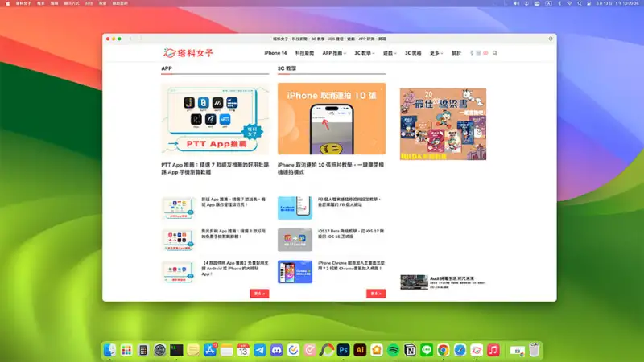Open the iOS17 Beta 降級教學 article link

pyautogui.click(x=351, y=233)
